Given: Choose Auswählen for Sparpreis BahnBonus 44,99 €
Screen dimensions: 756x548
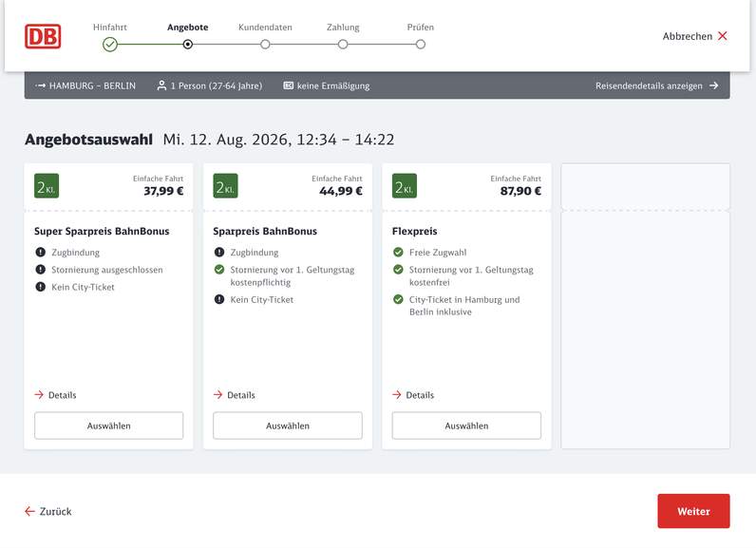Looking at the screenshot, I should pos(288,425).
